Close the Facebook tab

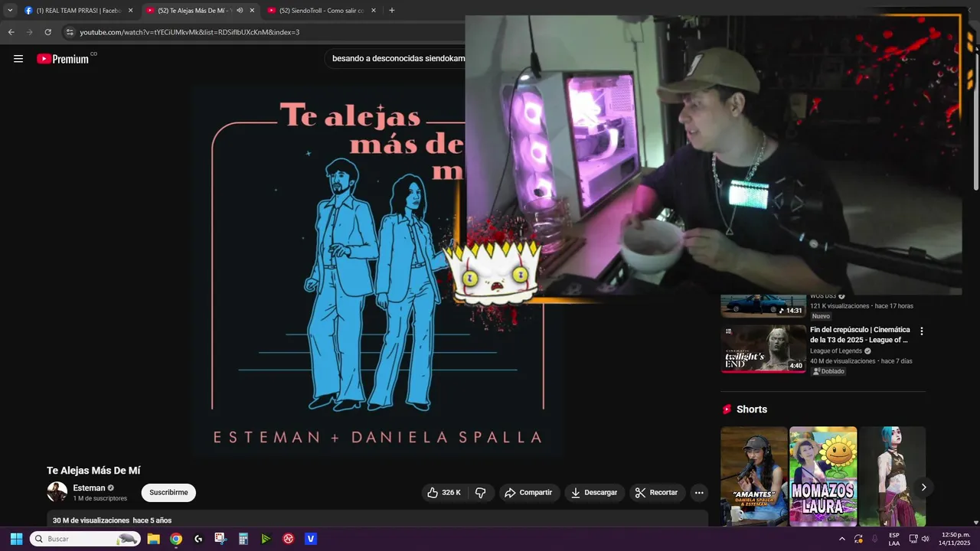point(130,11)
